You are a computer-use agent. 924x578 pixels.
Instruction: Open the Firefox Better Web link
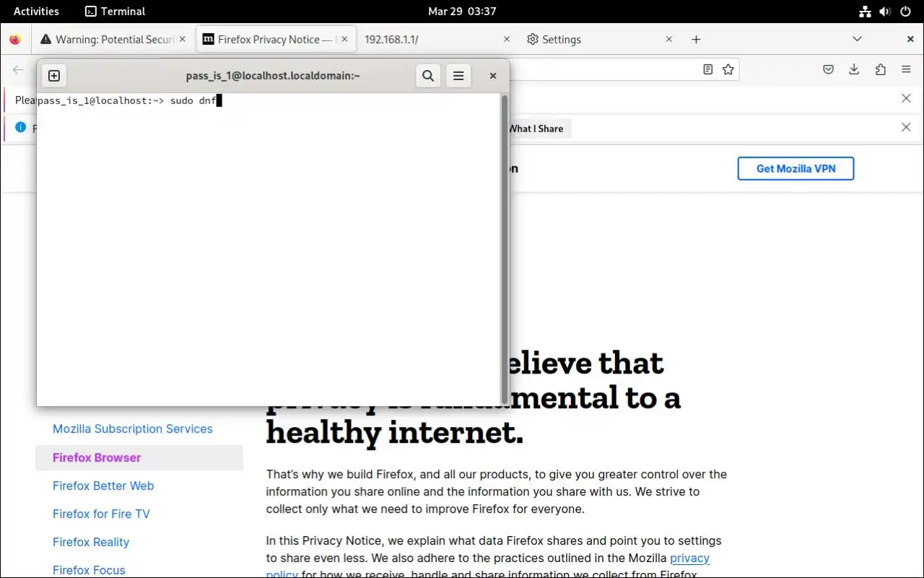pyautogui.click(x=103, y=486)
